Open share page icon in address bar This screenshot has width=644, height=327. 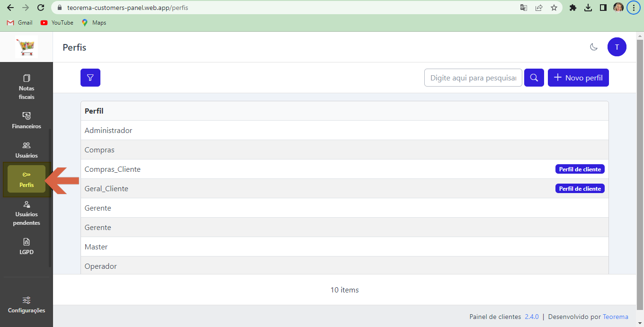pos(539,8)
